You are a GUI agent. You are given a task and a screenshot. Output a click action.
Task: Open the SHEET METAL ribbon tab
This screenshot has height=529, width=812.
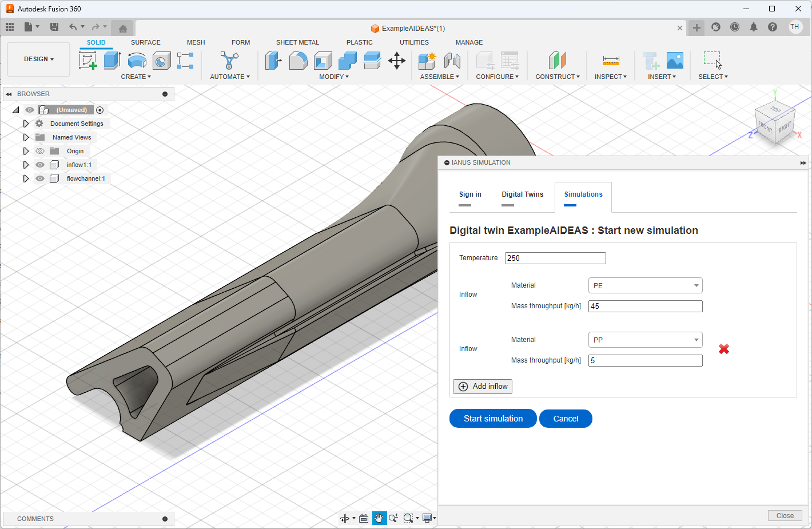coord(297,42)
